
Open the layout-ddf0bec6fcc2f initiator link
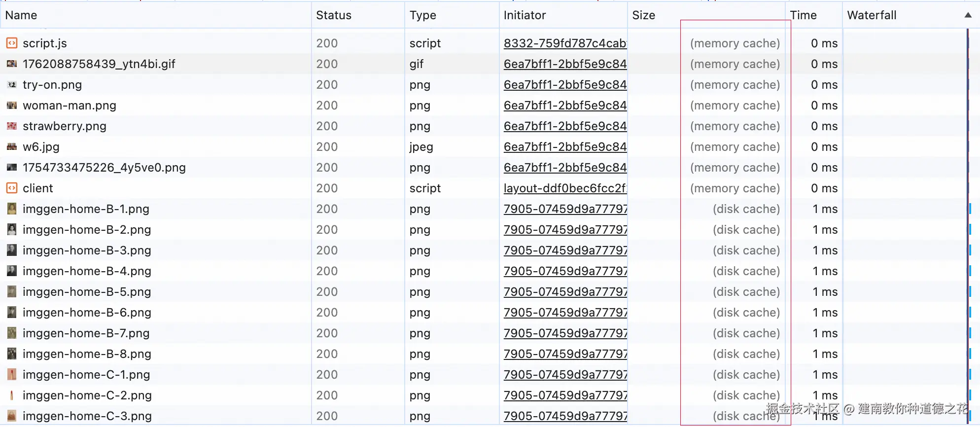(x=565, y=188)
